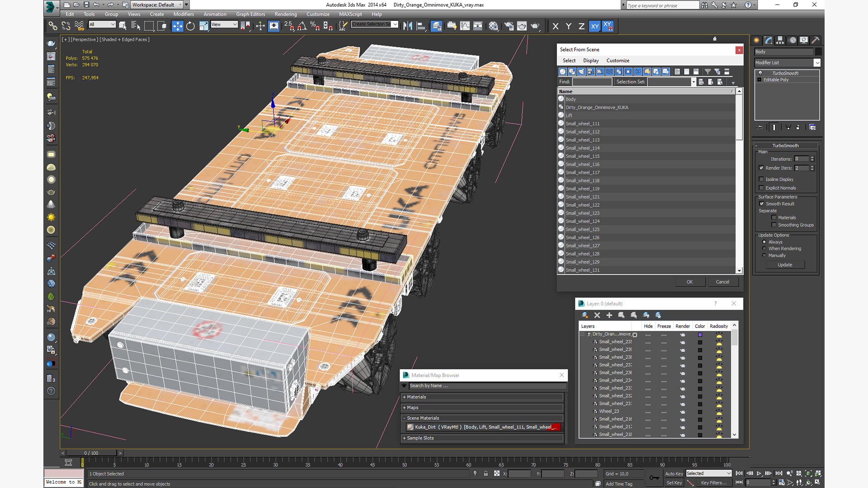868x488 pixels.
Task: Toggle Angle Snap in the toolbar
Action: (302, 26)
